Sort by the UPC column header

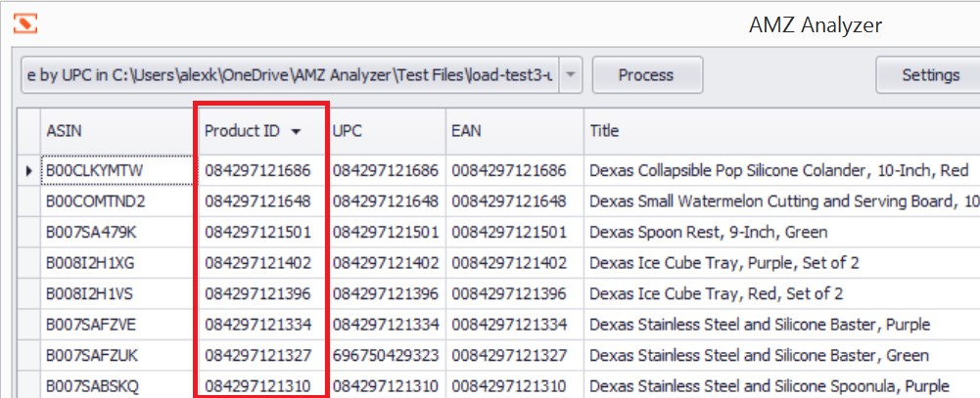[387, 131]
